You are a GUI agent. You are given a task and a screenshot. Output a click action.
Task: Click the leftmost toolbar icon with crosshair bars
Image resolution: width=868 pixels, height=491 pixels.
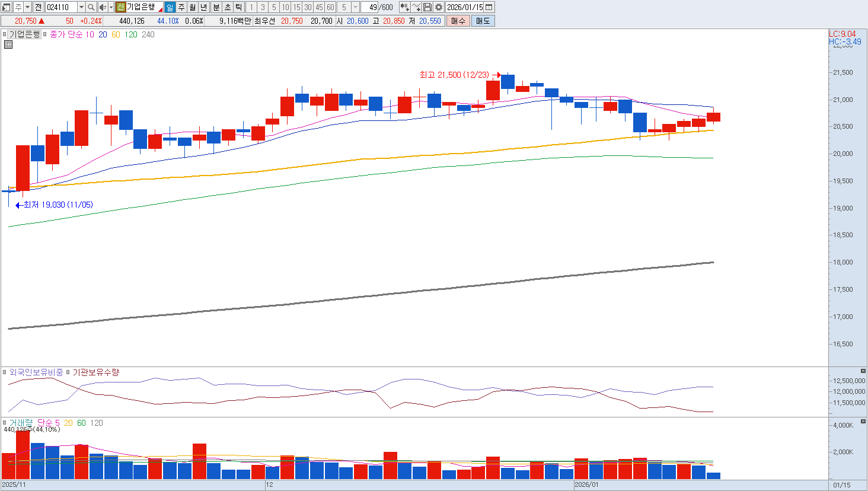[404, 7]
